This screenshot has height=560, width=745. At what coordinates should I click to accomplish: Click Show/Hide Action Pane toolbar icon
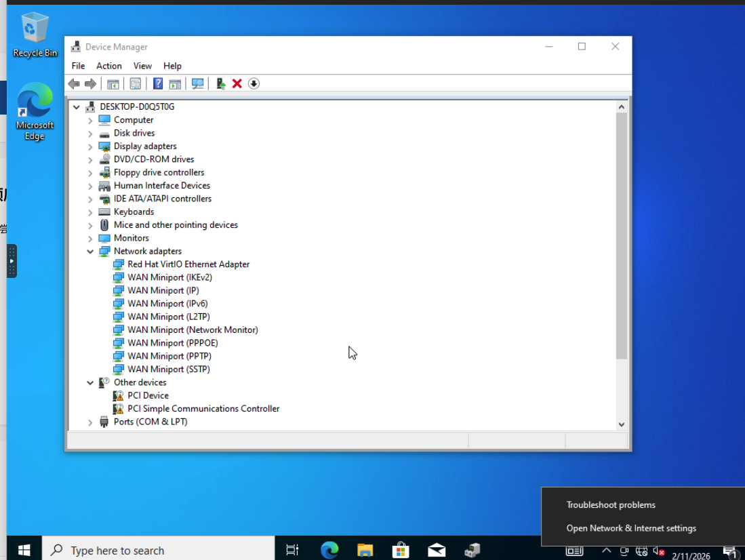176,83
